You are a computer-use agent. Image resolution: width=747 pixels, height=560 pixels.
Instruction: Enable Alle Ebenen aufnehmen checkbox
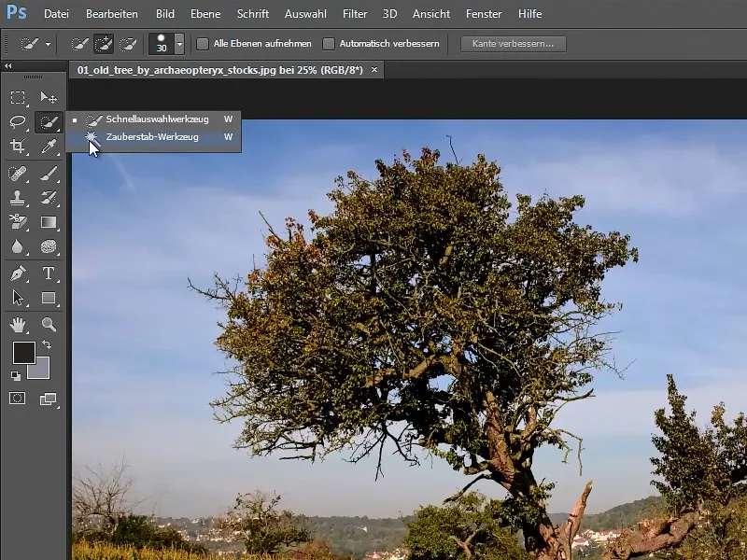203,44
